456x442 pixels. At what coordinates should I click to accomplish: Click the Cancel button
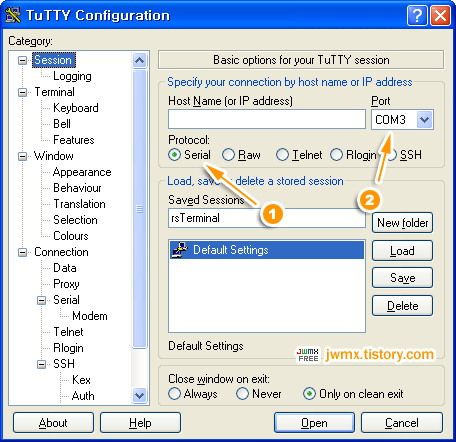[402, 423]
